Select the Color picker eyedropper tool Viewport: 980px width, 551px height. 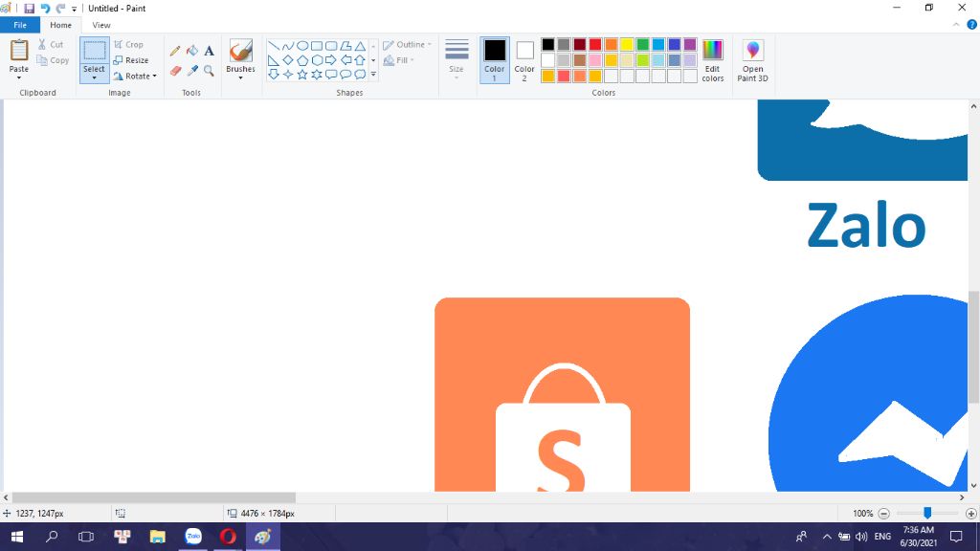[192, 71]
